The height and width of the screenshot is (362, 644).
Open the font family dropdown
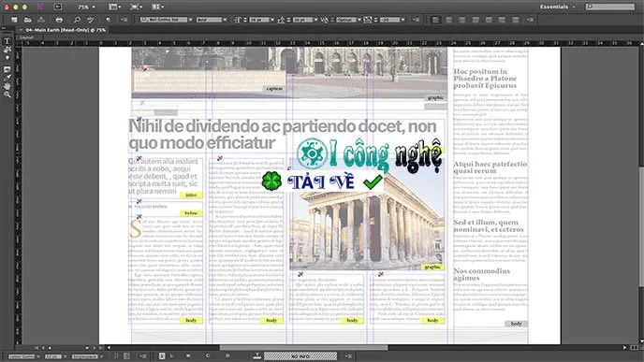tap(191, 20)
